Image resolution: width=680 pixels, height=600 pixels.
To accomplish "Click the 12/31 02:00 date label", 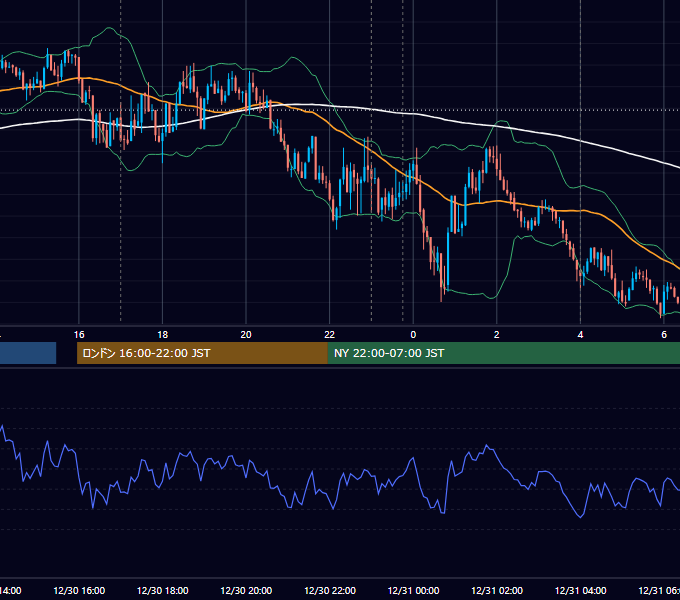I will 497,590.
